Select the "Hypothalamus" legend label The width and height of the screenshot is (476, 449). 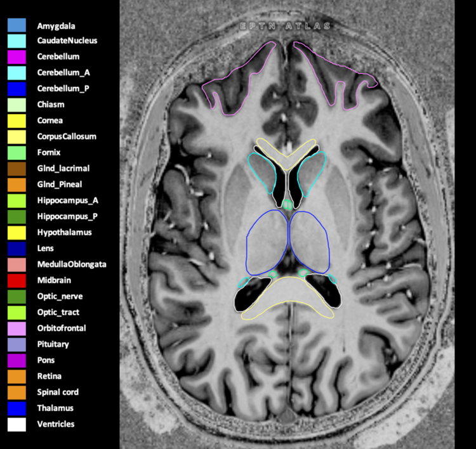(x=64, y=233)
